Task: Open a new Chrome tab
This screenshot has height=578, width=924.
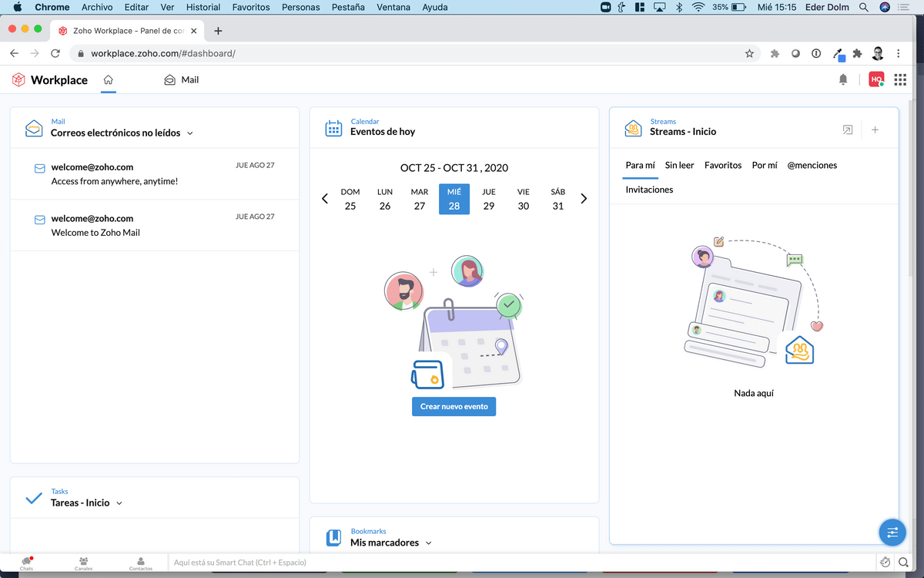Action: [x=218, y=31]
